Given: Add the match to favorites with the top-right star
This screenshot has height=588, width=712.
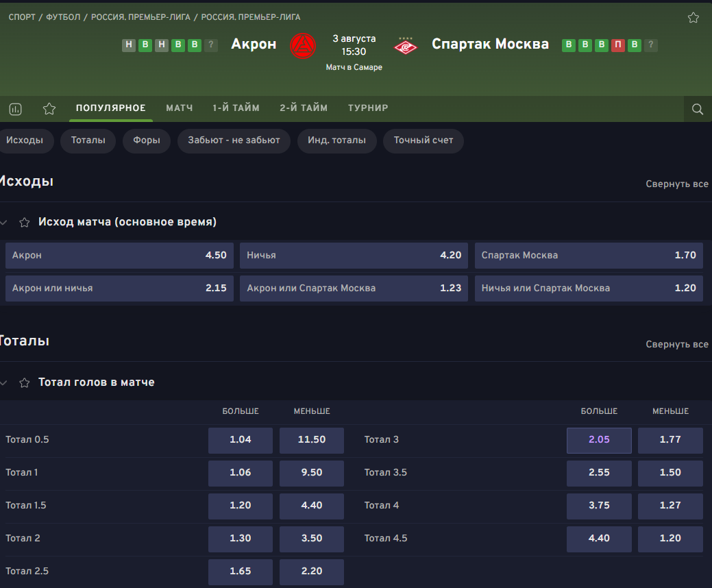Looking at the screenshot, I should pyautogui.click(x=693, y=18).
